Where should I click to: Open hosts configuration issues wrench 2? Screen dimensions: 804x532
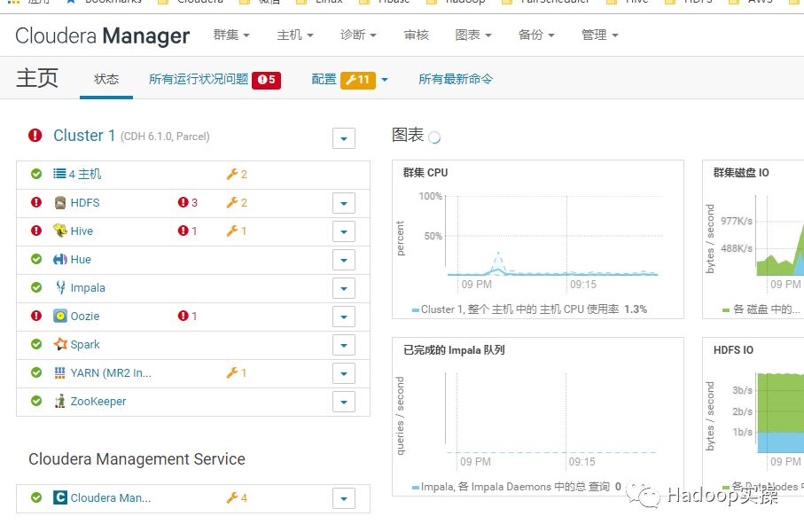pyautogui.click(x=237, y=174)
